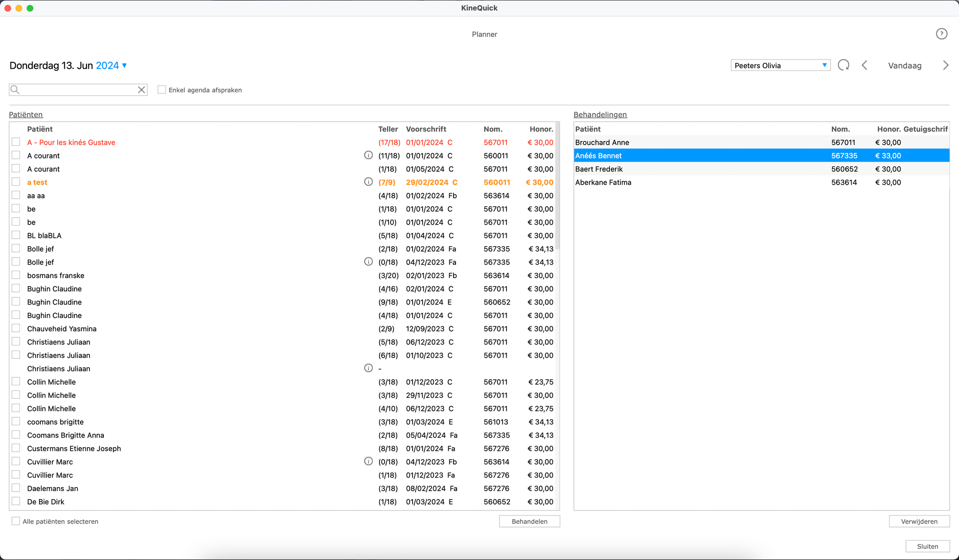Click Nom. header in Behandelingen table
The image size is (959, 560).
coord(841,129)
